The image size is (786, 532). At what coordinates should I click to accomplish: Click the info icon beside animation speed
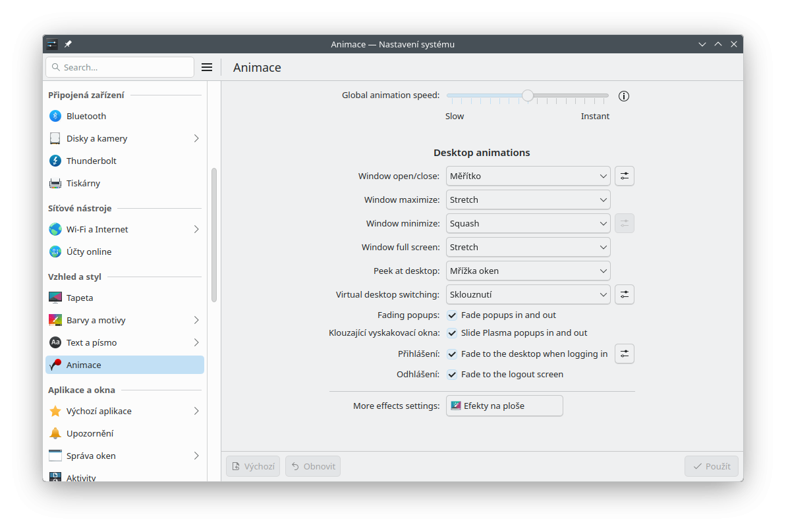click(624, 96)
